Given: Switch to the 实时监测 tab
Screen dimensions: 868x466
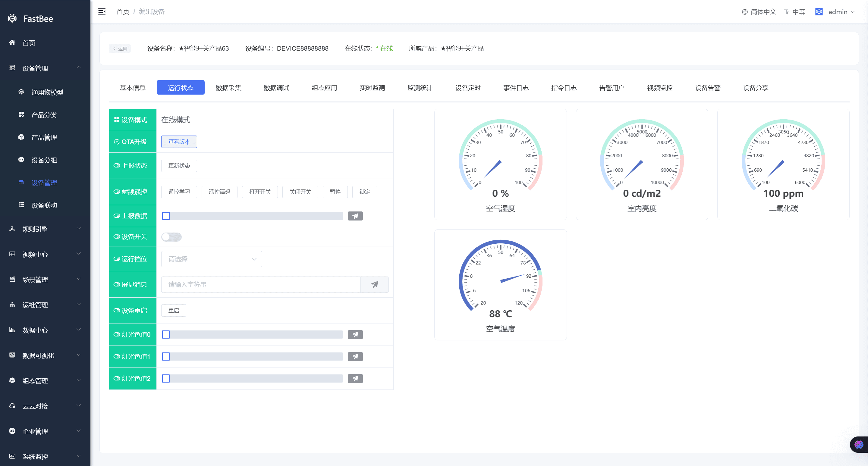Looking at the screenshot, I should [x=372, y=88].
